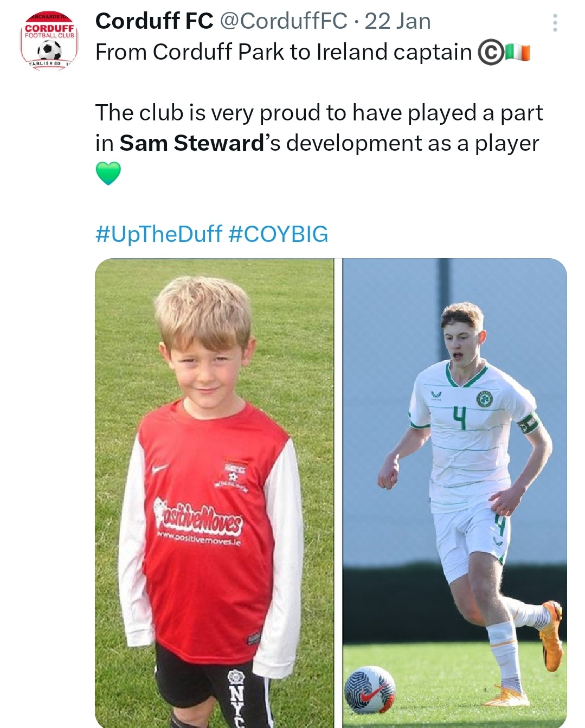The image size is (585, 728).
Task: Click the Ireland crest on white jersey
Action: [x=484, y=399]
